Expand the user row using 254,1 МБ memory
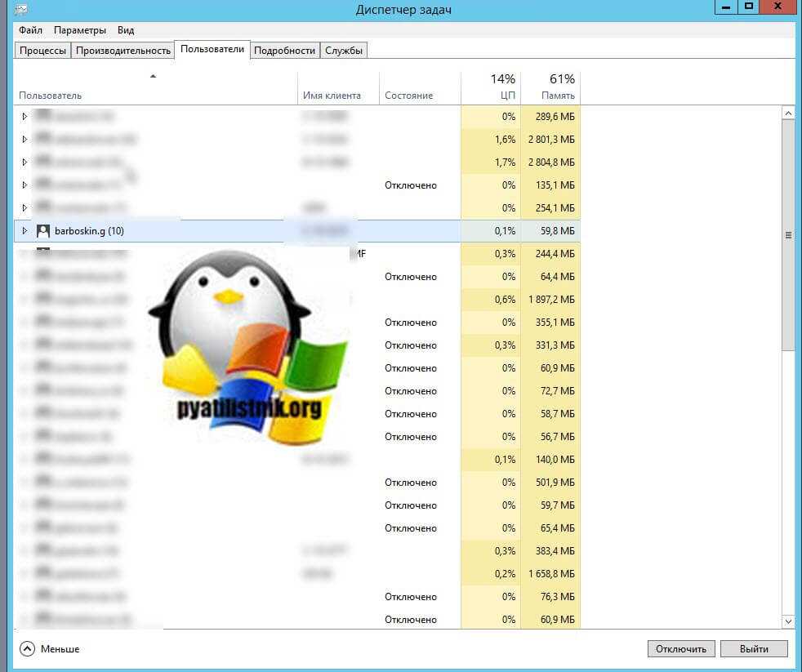The image size is (802, 672). pos(24,207)
